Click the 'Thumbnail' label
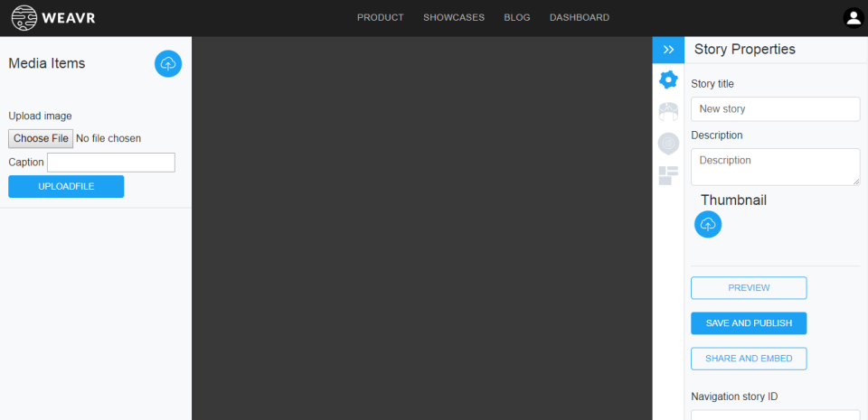The height and width of the screenshot is (420, 868). 733,200
